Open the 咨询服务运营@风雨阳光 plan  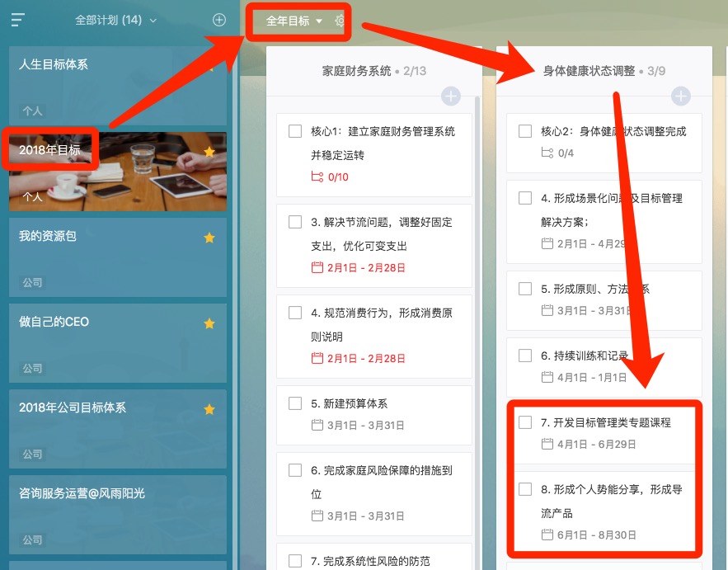click(x=118, y=515)
